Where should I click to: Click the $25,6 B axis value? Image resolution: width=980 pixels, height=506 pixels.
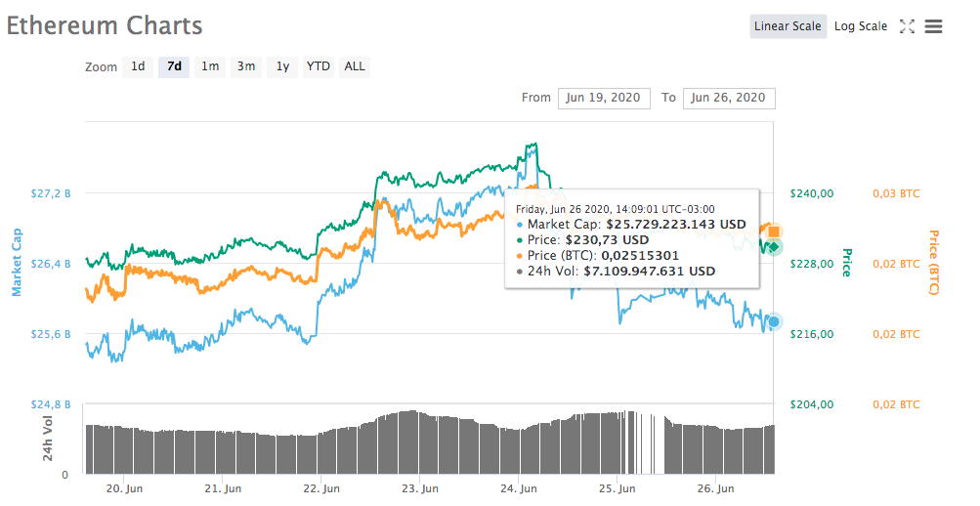click(51, 334)
